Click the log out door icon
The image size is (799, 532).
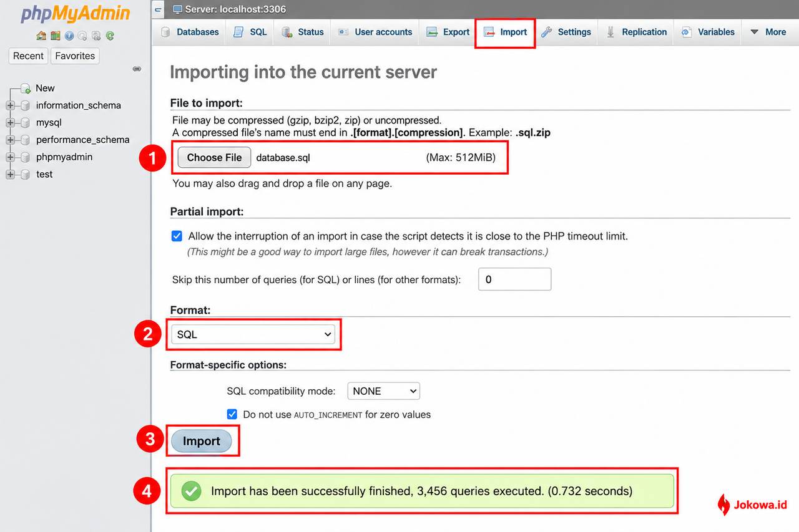tap(55, 36)
